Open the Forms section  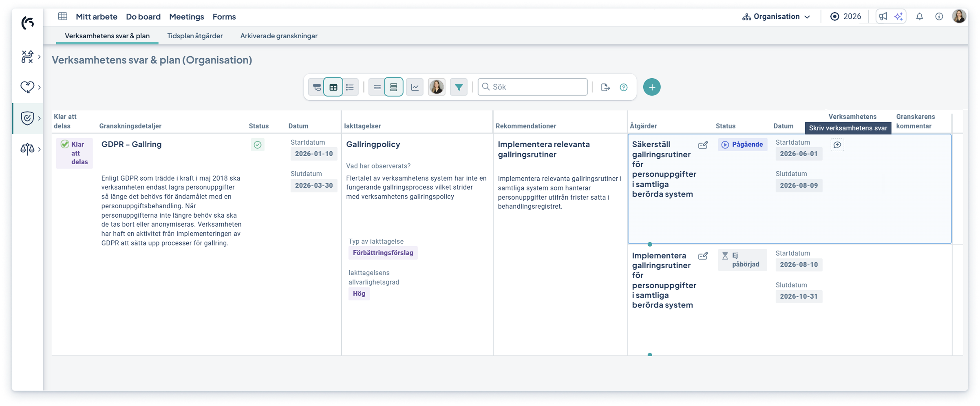224,17
